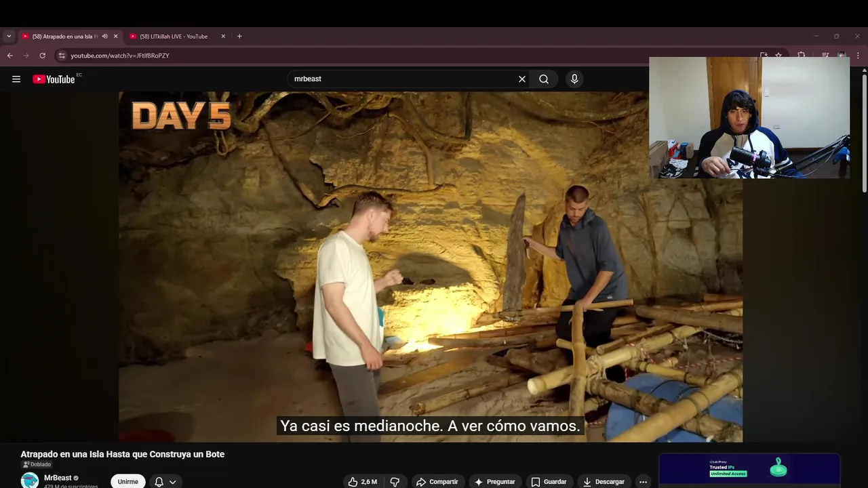
Task: Open the Preguntar ask button
Action: point(494,482)
